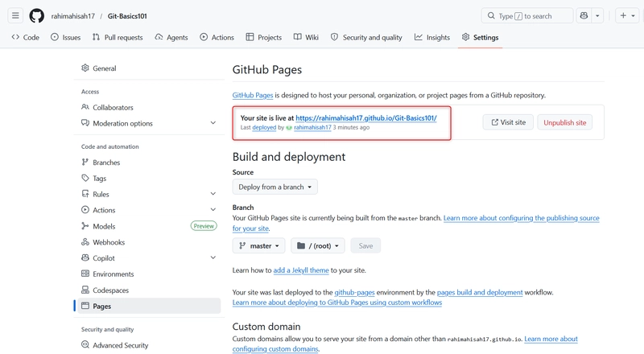Focus the Type / to search field
644x354 pixels.
pos(527,16)
